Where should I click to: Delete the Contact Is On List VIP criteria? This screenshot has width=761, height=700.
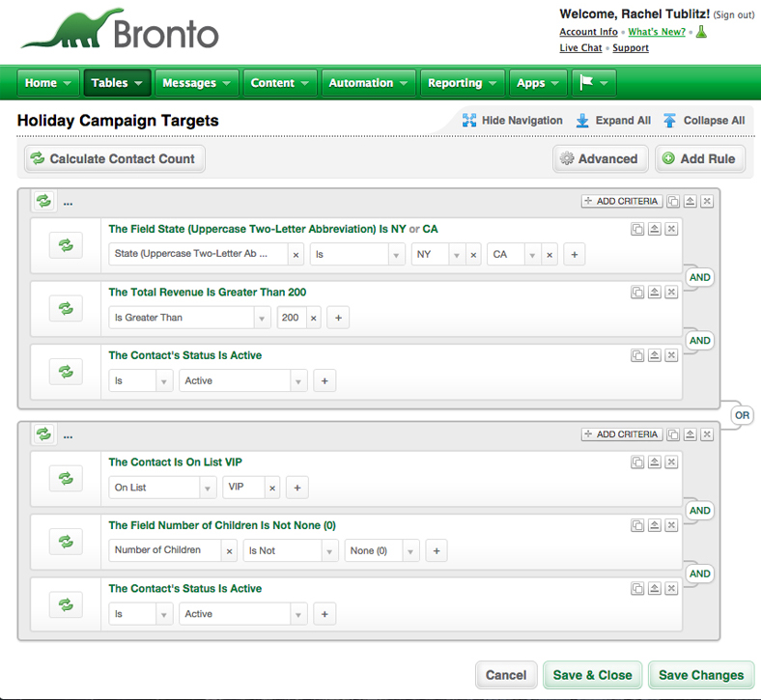click(x=672, y=462)
